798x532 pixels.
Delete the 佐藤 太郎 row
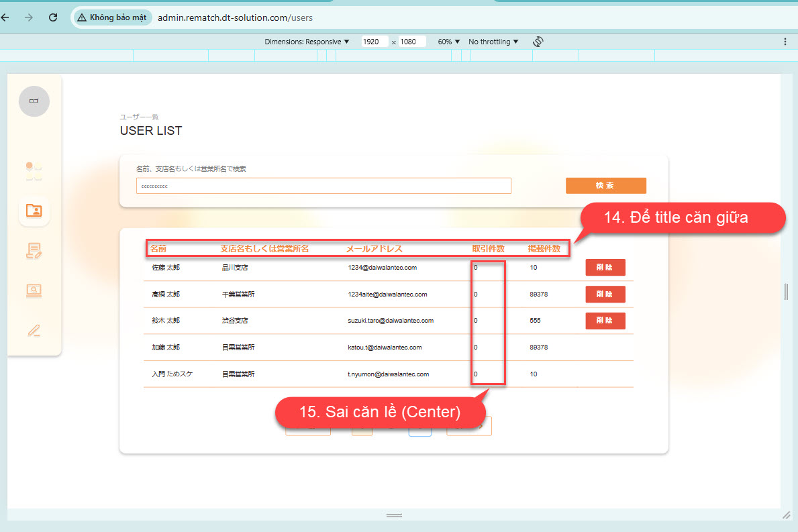point(605,268)
